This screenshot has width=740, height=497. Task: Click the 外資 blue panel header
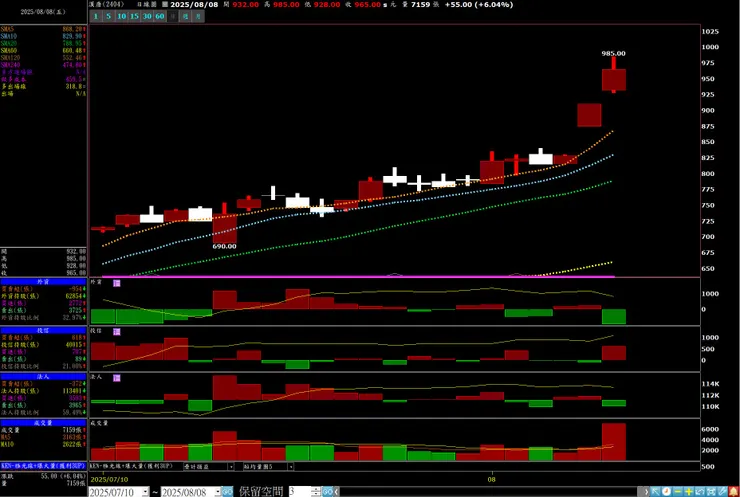(x=43, y=282)
